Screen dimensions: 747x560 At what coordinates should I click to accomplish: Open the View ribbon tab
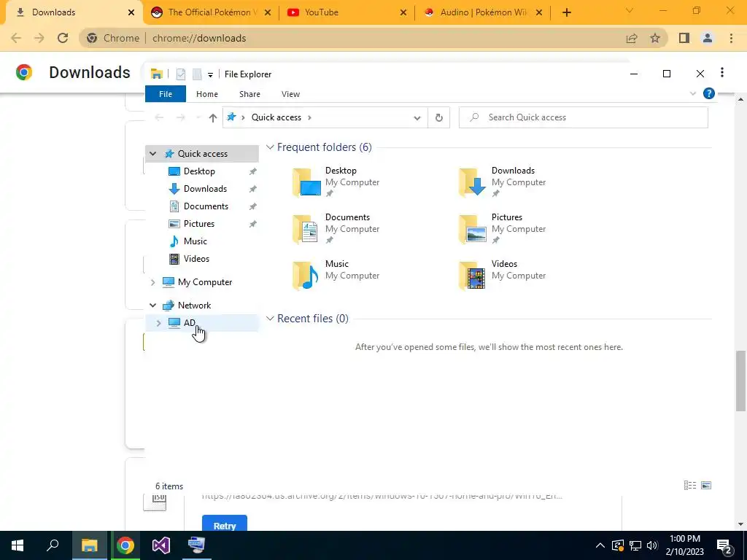coord(290,94)
